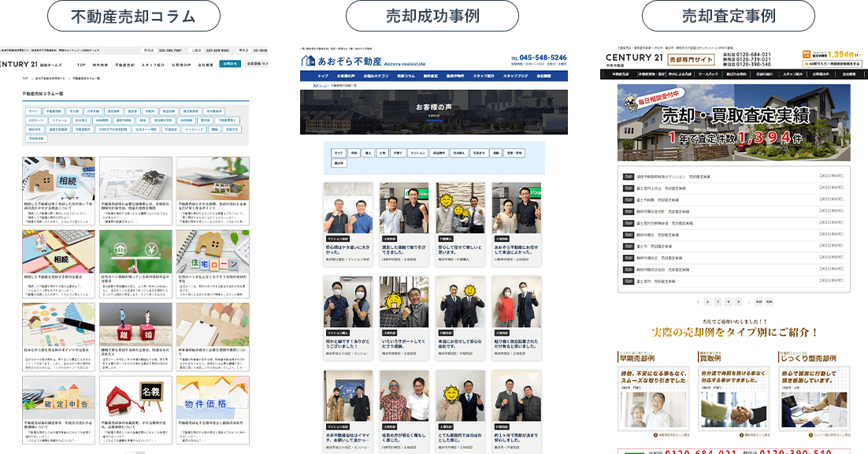The width and height of the screenshot is (868, 454).
Task: Select すべて filter tag on column list
Action: 33,111
